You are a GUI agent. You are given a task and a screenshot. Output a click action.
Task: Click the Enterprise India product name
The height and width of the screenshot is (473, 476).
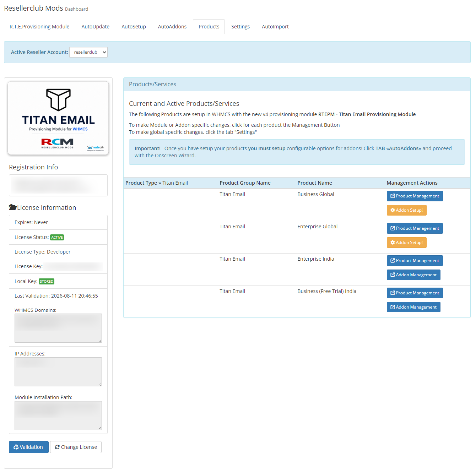point(316,259)
